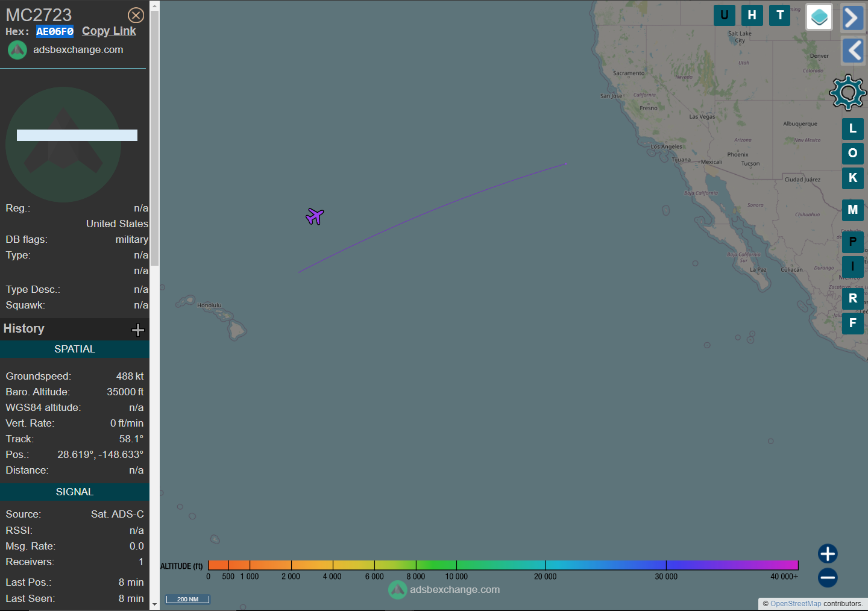Click the sidebar scroll up arrow
The height and width of the screenshot is (611, 868).
click(154, 5)
